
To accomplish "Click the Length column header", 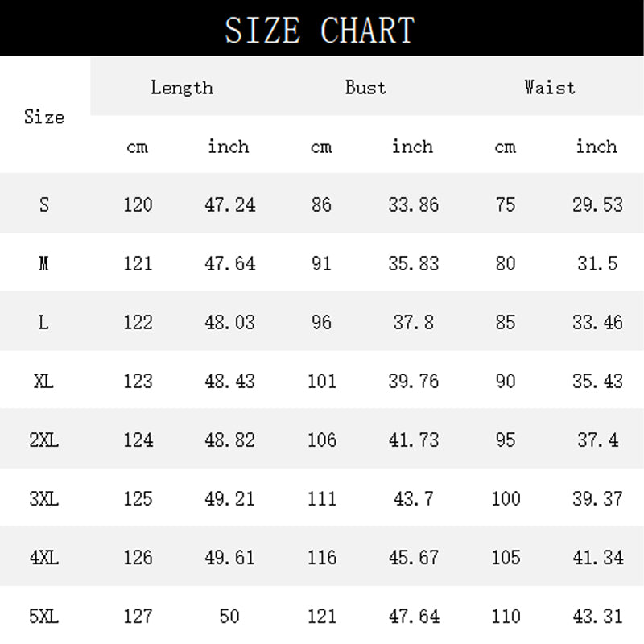I will pos(182,87).
